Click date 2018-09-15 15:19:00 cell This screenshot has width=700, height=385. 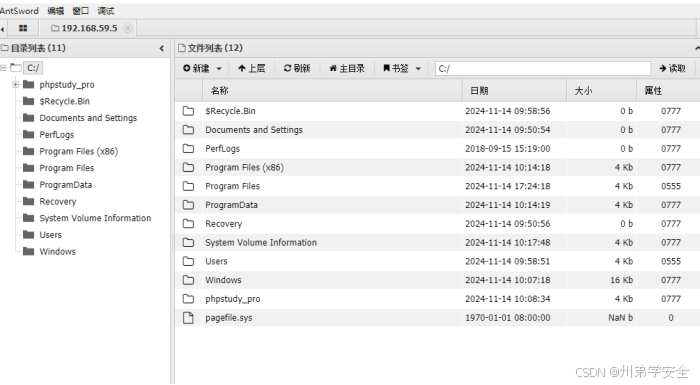pos(508,148)
